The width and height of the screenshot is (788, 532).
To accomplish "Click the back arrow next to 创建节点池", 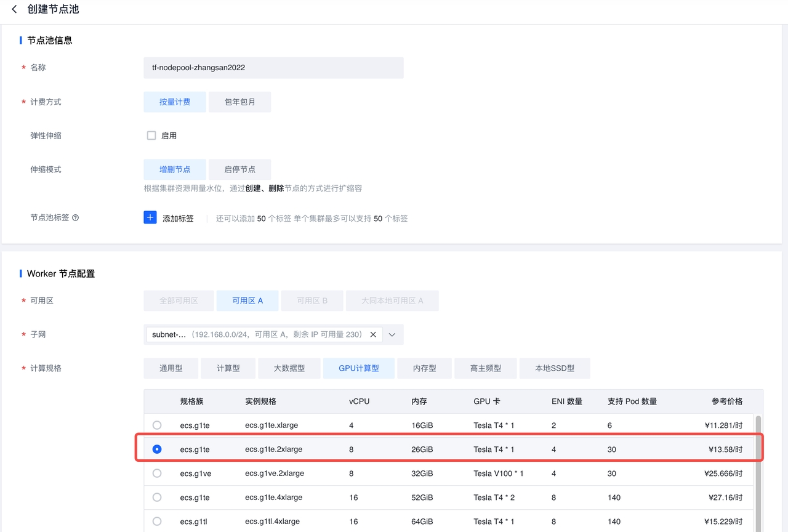I will [x=15, y=9].
